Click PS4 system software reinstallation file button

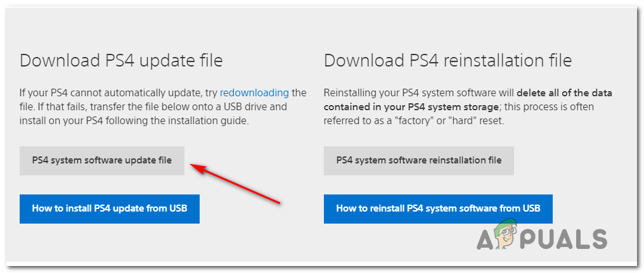coord(418,160)
